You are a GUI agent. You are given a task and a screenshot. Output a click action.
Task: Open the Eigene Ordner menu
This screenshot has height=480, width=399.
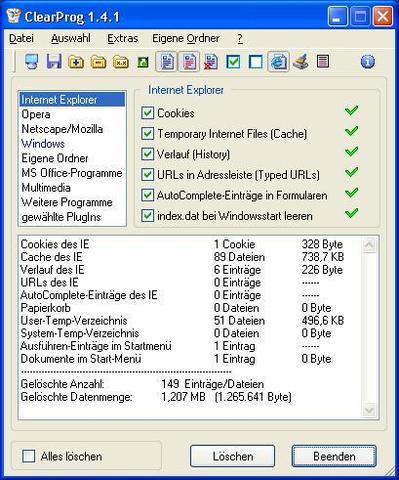[x=186, y=39]
